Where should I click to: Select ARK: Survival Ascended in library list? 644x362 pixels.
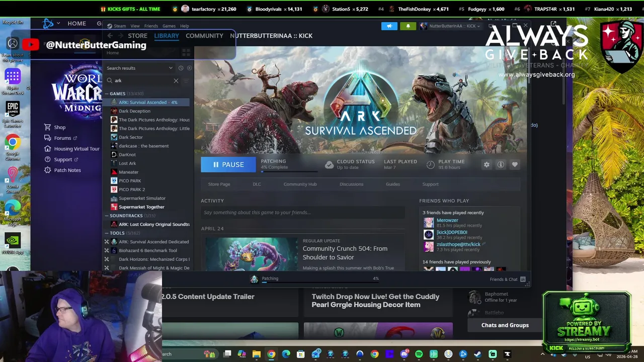147,102
